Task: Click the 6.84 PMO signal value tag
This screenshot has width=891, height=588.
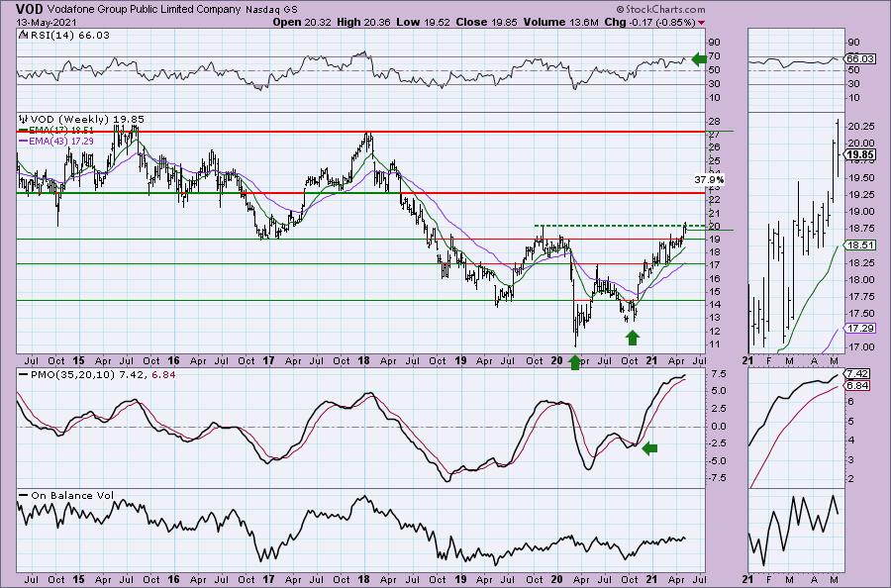Action: (857, 386)
